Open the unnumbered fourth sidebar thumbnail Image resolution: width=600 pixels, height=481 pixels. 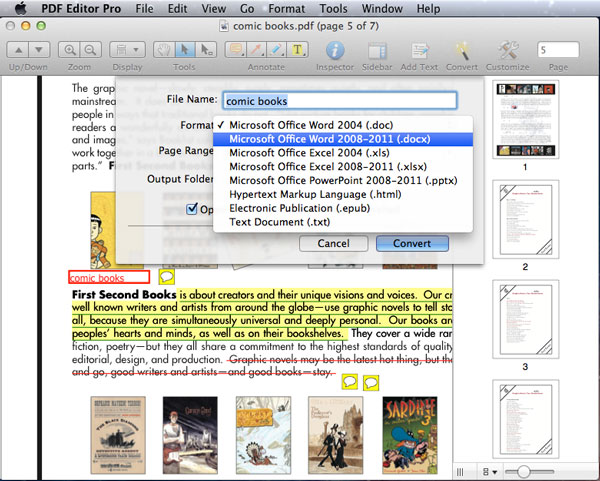[525, 419]
